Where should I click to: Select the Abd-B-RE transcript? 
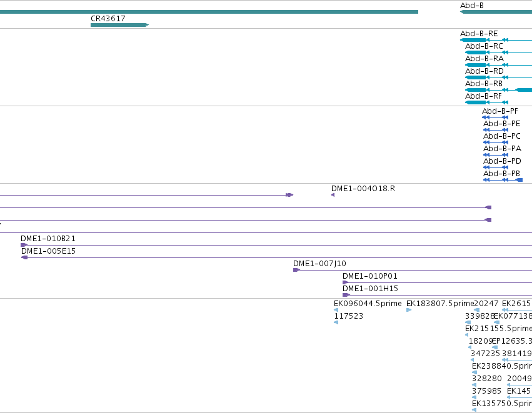click(x=496, y=40)
